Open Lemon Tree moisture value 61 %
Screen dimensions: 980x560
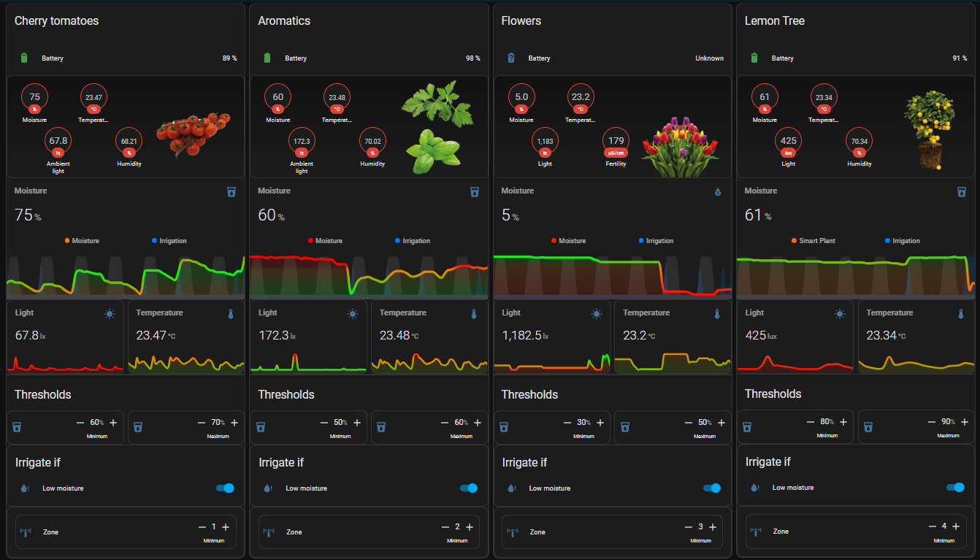coord(758,215)
